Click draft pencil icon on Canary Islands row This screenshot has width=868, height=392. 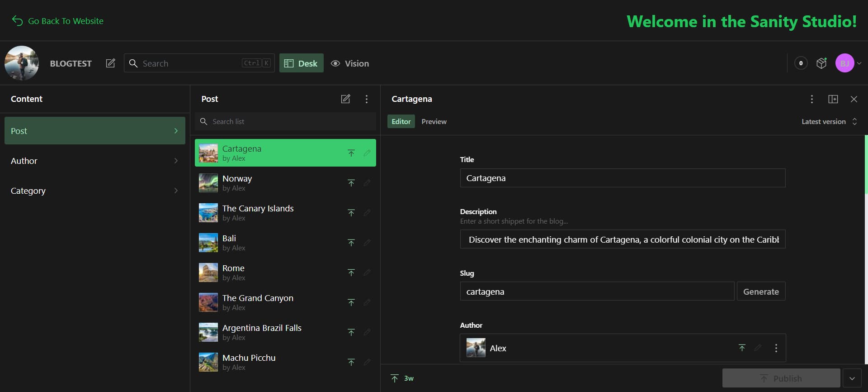point(367,213)
